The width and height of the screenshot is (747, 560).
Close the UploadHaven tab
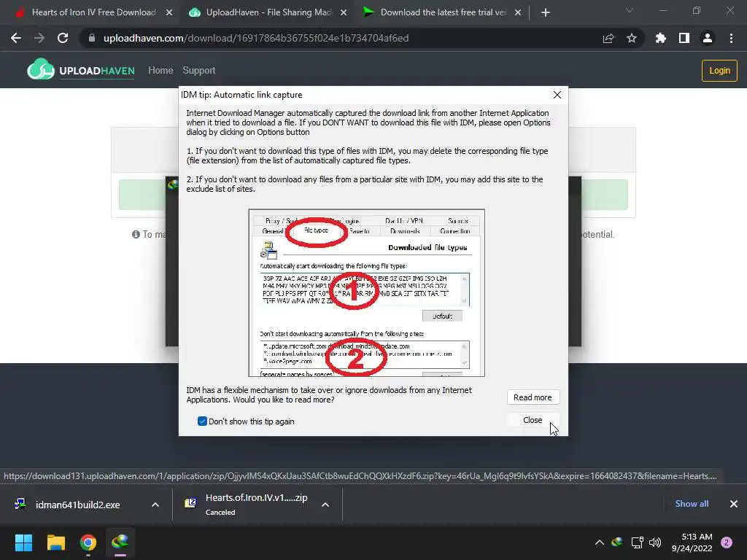point(344,12)
